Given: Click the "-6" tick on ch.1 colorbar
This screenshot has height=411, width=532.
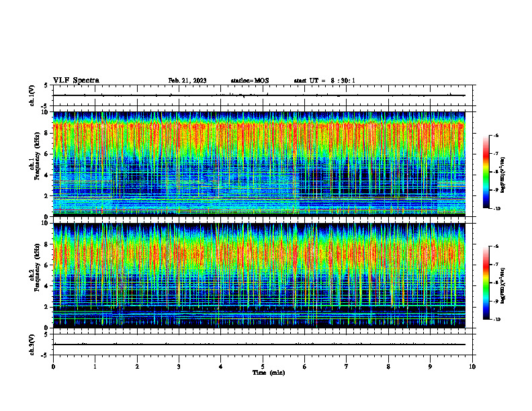Looking at the screenshot, I should [496, 135].
